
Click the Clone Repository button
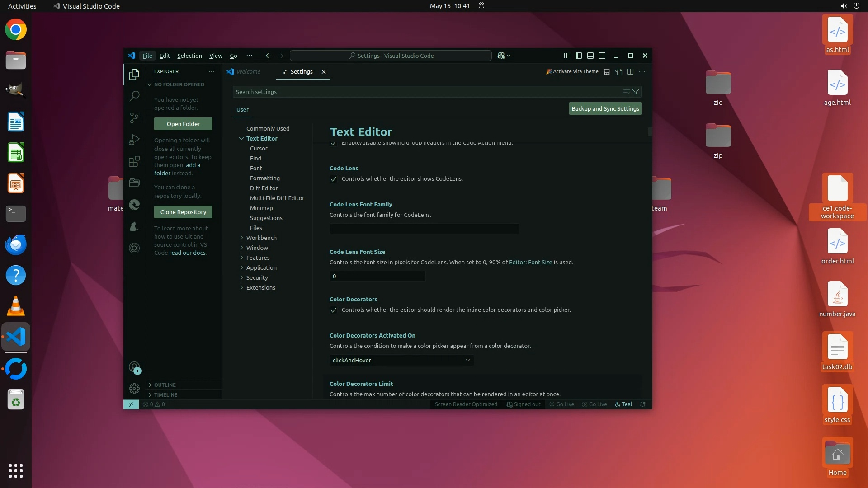click(183, 212)
